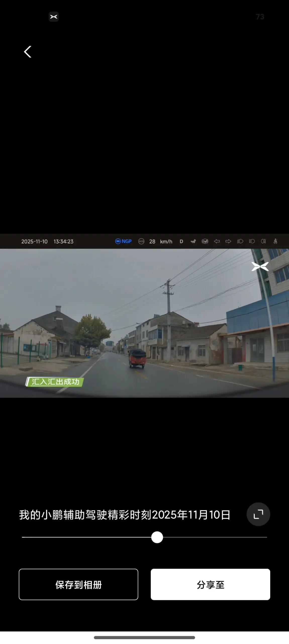Tap the rear fog light icon

point(263,241)
